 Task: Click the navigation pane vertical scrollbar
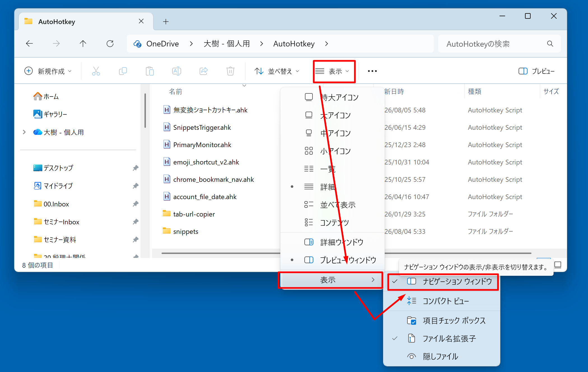click(x=145, y=111)
